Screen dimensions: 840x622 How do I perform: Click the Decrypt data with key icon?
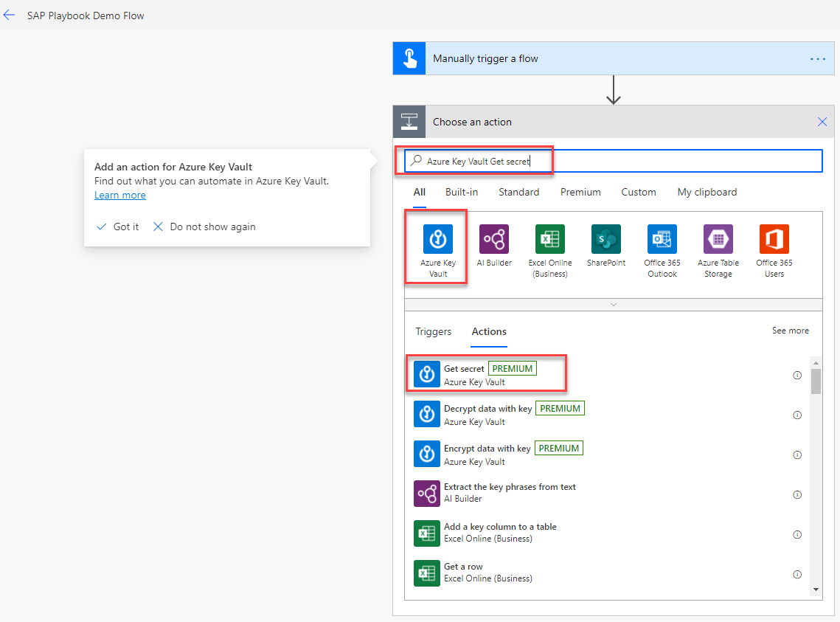[427, 414]
